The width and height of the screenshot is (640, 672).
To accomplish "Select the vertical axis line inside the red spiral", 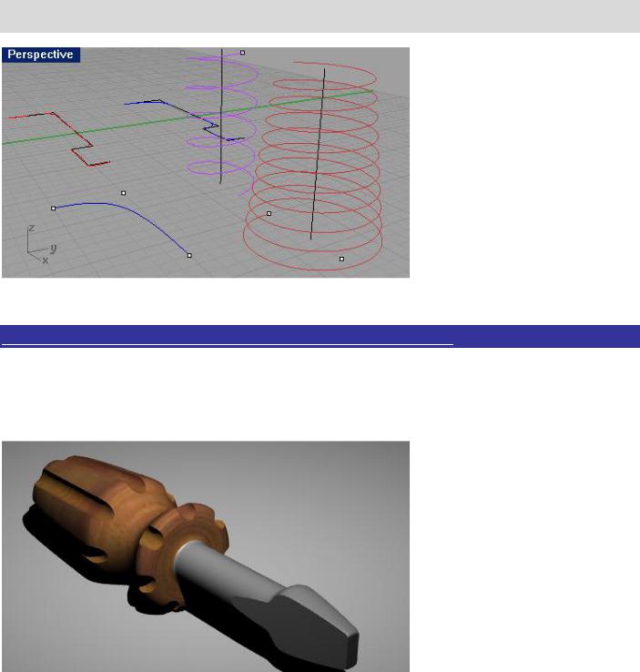I will (318, 154).
